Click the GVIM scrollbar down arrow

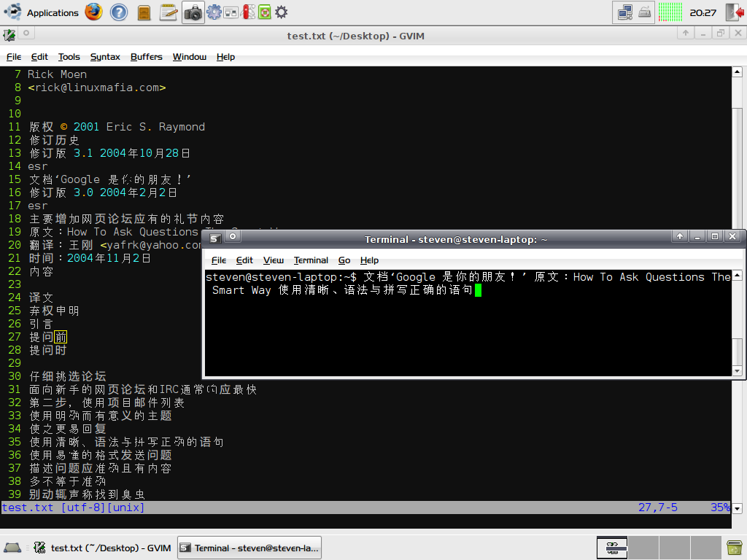[x=737, y=508]
